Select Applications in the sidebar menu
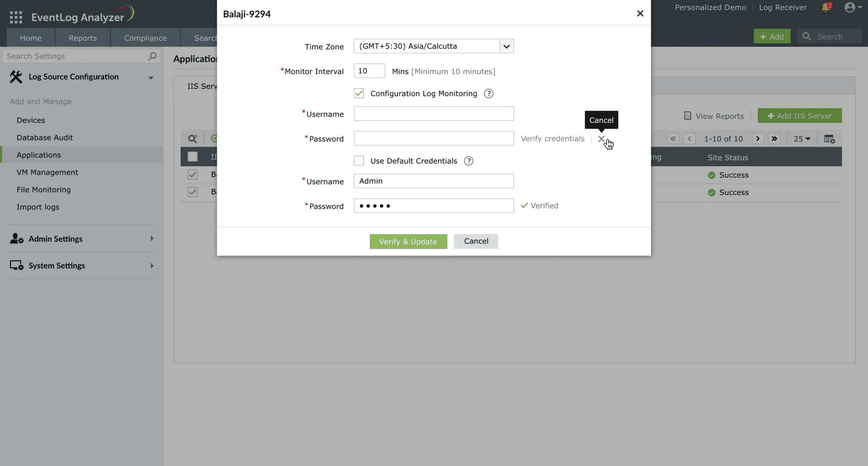 (x=39, y=154)
